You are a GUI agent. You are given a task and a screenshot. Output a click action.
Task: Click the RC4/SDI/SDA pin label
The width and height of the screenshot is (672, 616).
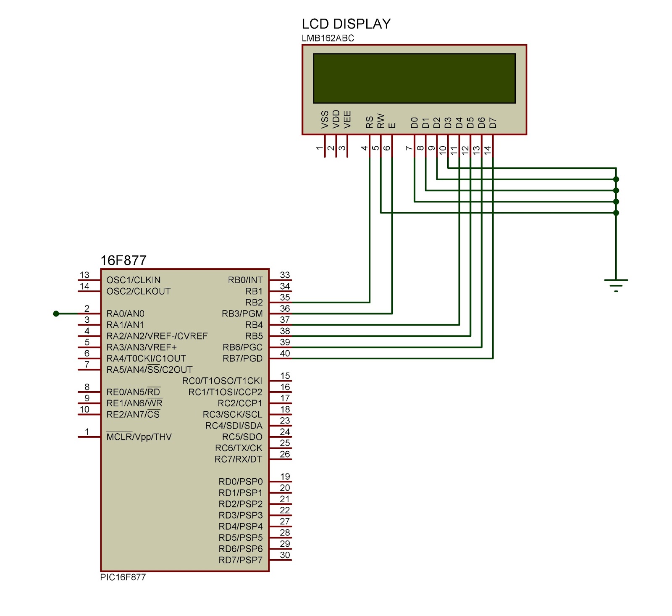234,426
